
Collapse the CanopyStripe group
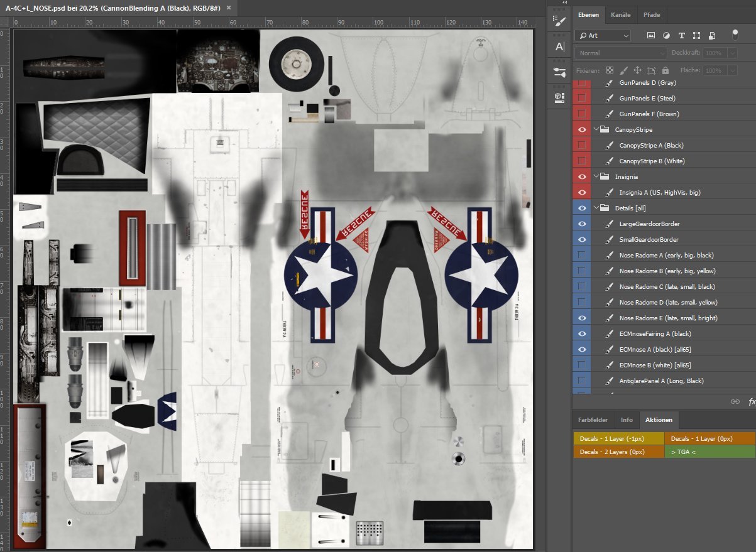[596, 129]
